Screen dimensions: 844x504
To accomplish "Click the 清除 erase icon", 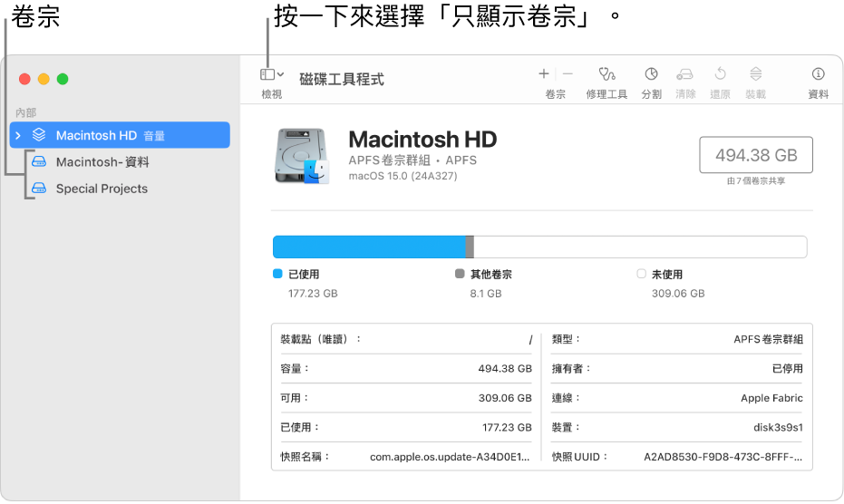I will click(684, 73).
